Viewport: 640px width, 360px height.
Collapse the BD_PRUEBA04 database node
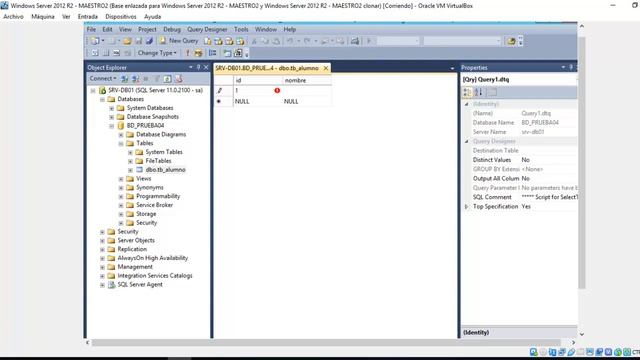point(111,126)
